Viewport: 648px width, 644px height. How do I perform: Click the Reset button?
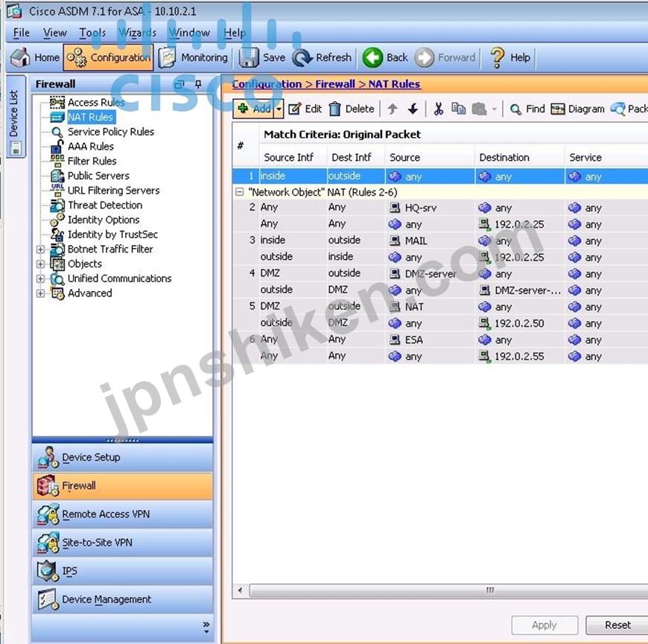[x=617, y=625]
